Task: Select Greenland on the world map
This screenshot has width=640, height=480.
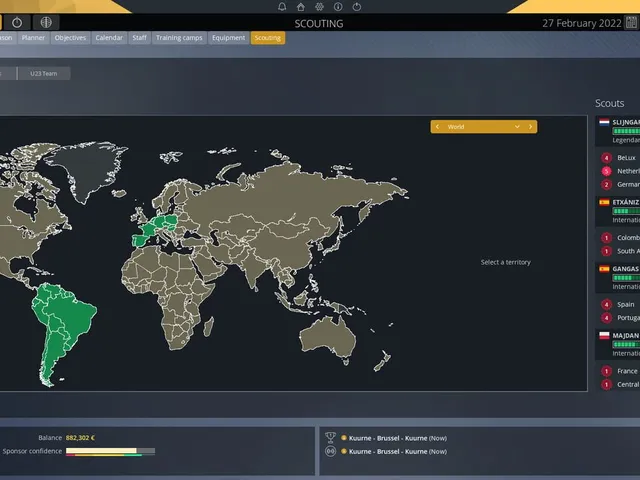Action: click(x=88, y=167)
